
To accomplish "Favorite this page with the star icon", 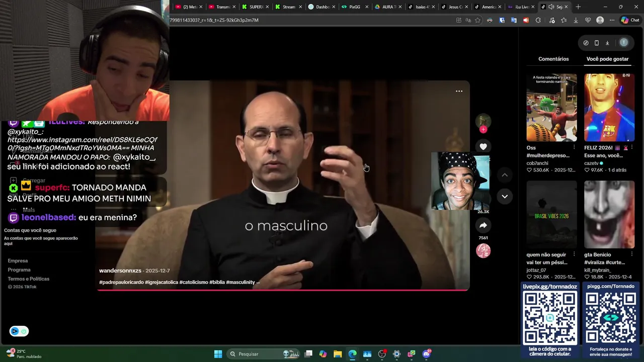I will pos(477,20).
